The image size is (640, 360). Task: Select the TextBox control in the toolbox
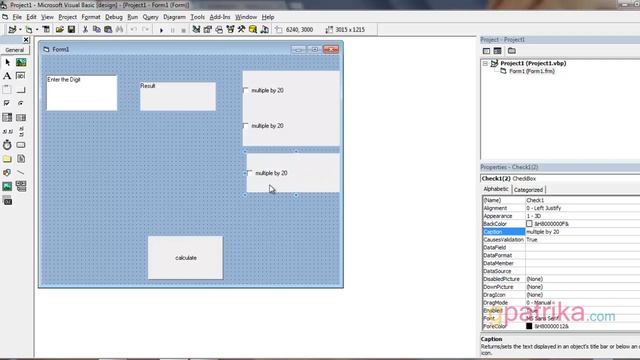[x=21, y=76]
